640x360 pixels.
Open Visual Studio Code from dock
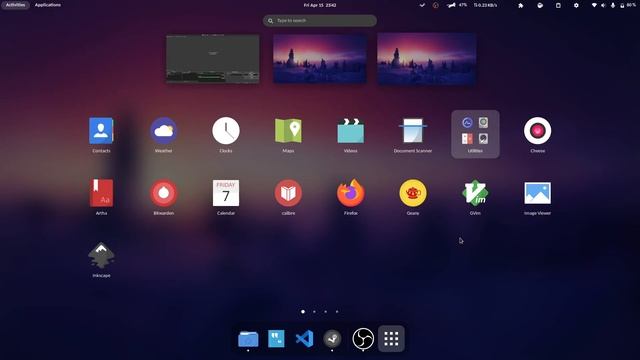pyautogui.click(x=304, y=339)
